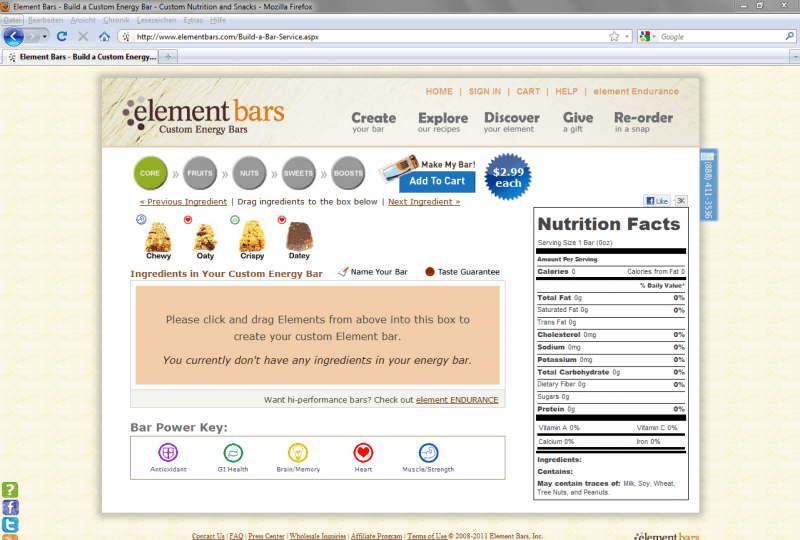Expand the history dropdown beside back button

pos(45,37)
